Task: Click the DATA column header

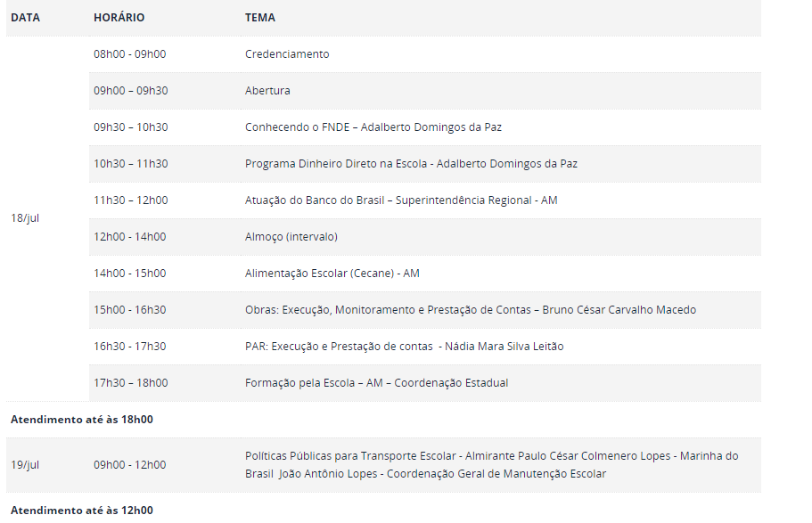Action: click(25, 18)
